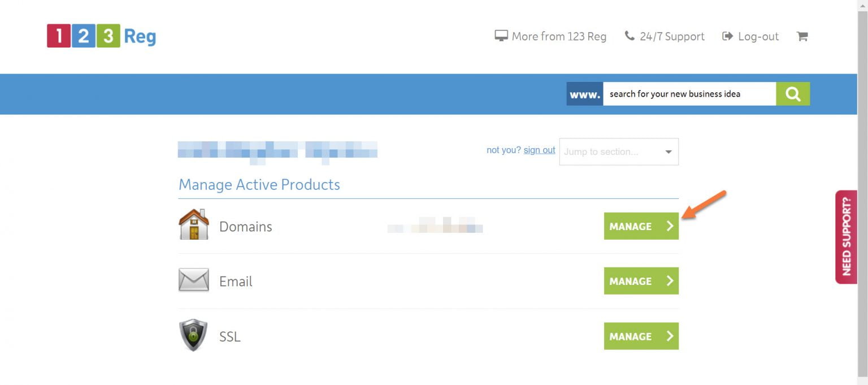The image size is (868, 385).
Task: Click inside the domain search field
Action: coord(689,94)
